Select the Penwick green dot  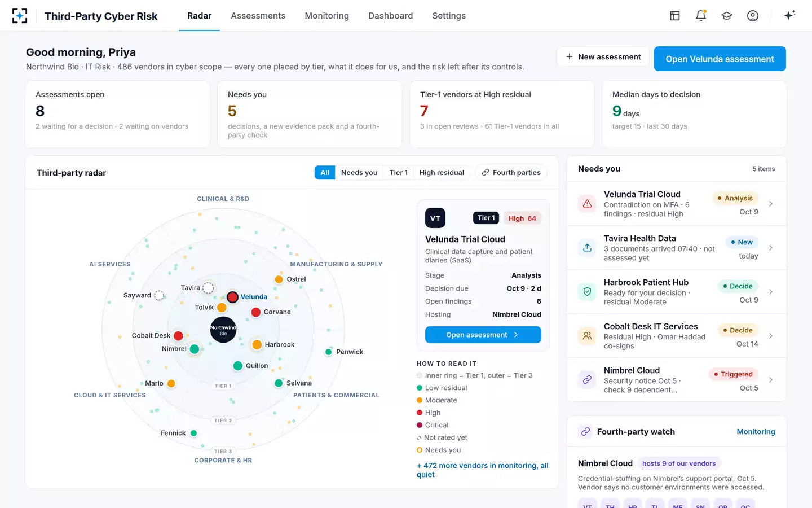pyautogui.click(x=328, y=352)
